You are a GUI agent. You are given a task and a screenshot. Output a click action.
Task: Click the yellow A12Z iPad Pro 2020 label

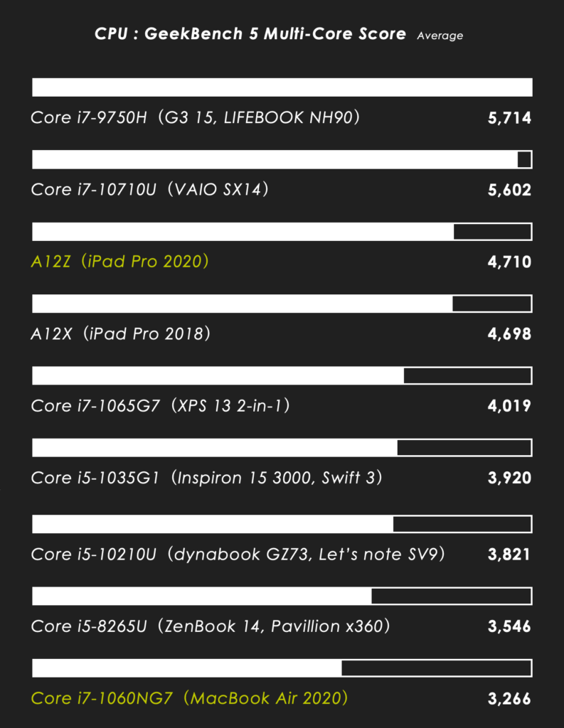[120, 262]
